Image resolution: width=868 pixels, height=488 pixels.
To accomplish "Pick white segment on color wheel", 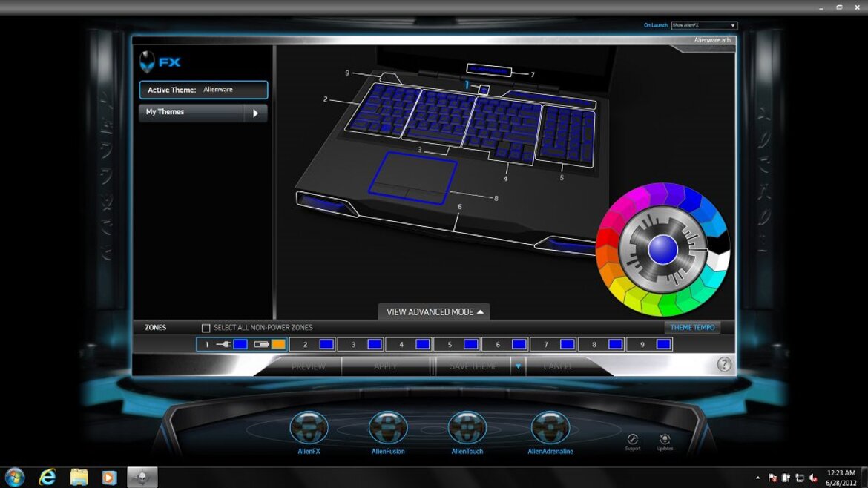I will [720, 260].
